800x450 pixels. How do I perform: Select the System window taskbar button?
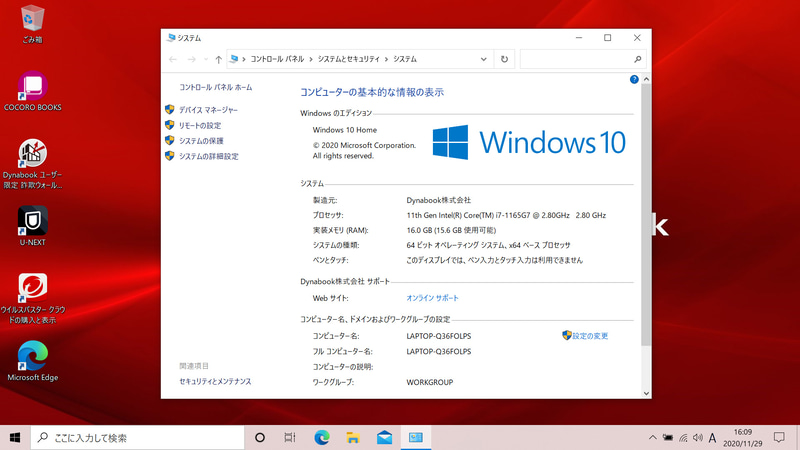416,438
